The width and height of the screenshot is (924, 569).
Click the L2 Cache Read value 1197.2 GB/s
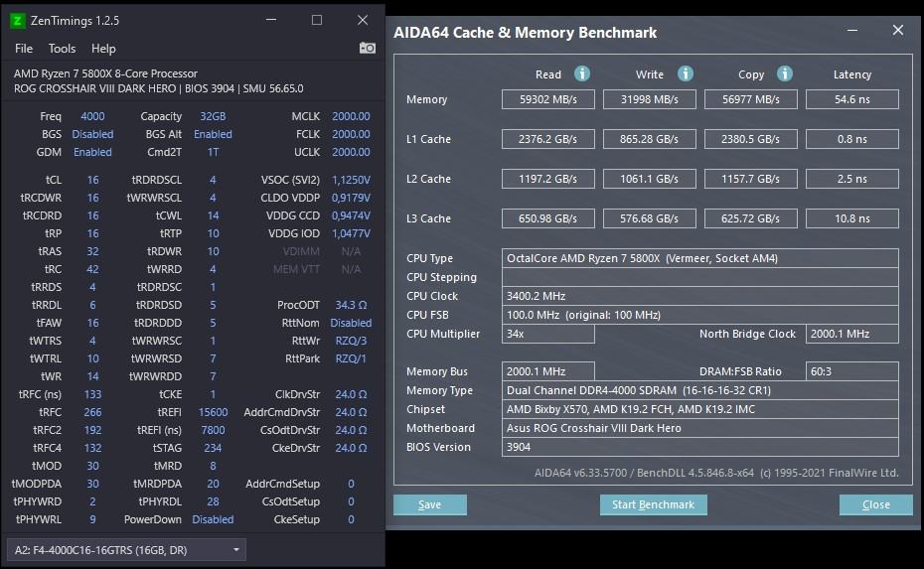coord(548,179)
